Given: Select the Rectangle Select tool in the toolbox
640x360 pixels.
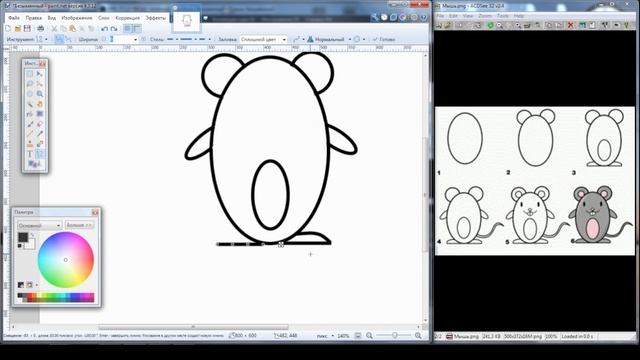Looking at the screenshot, I should (x=30, y=74).
